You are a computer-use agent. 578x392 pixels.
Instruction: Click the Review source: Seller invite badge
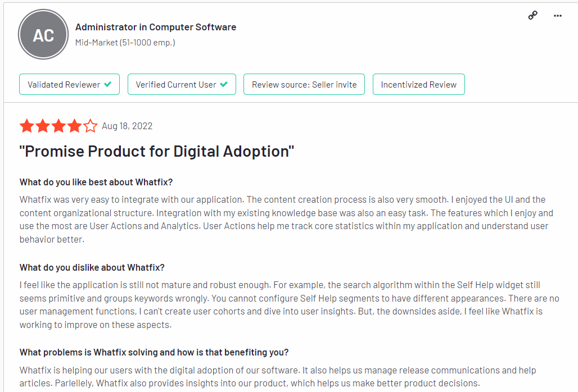[304, 84]
